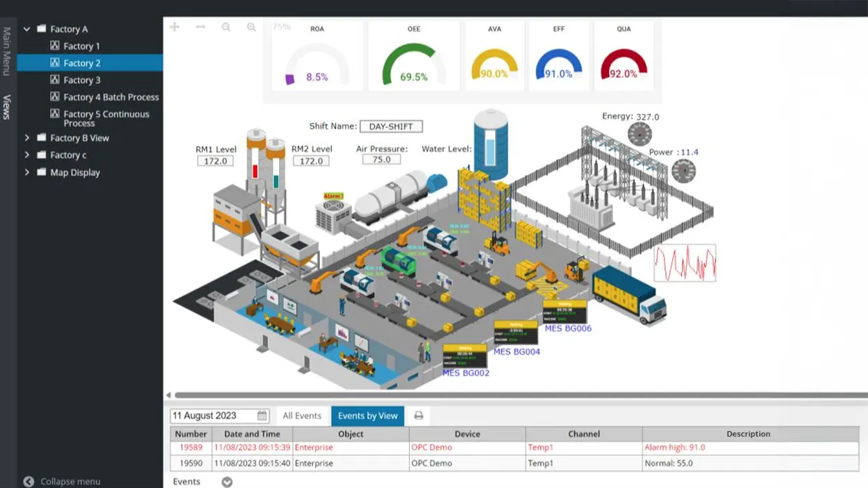868x488 pixels.
Task: Click the Alarm1 indicator on the chiller
Action: pos(333,196)
